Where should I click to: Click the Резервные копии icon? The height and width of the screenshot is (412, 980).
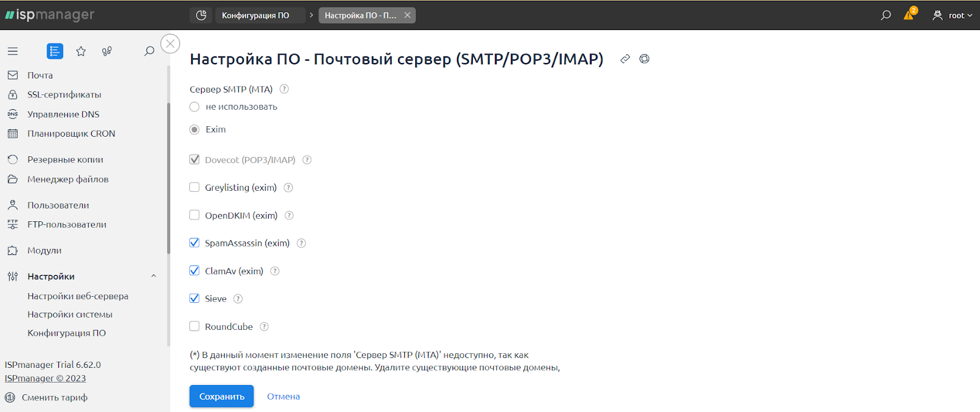[x=13, y=159]
